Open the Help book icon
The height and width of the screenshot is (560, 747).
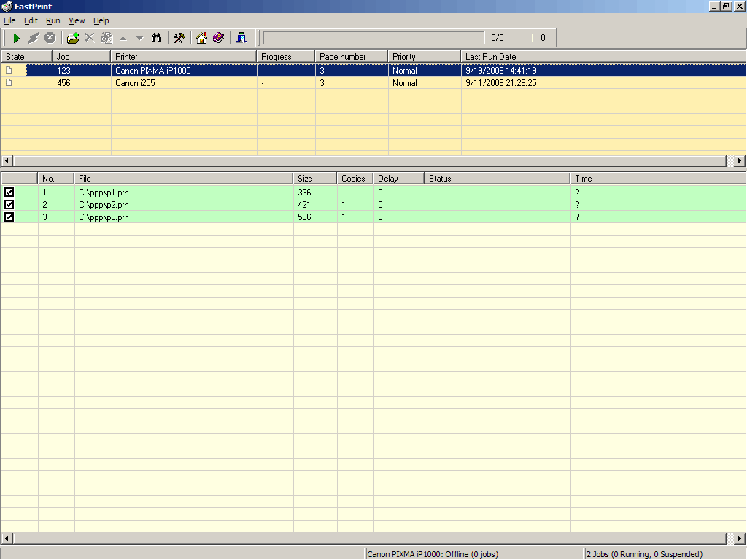(219, 37)
